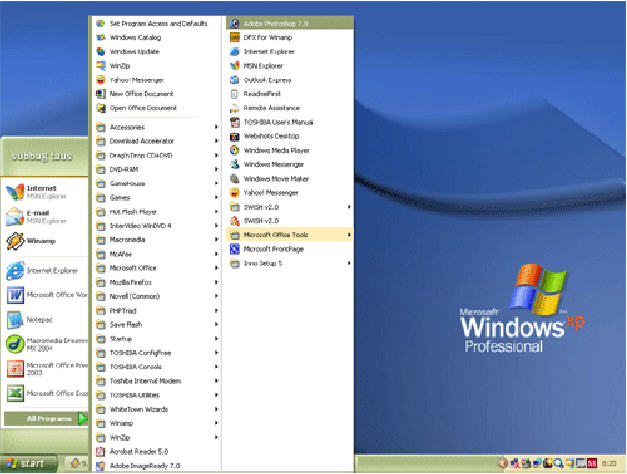Open the Save Flash program group
The height and width of the screenshot is (474, 627).
coord(156,324)
